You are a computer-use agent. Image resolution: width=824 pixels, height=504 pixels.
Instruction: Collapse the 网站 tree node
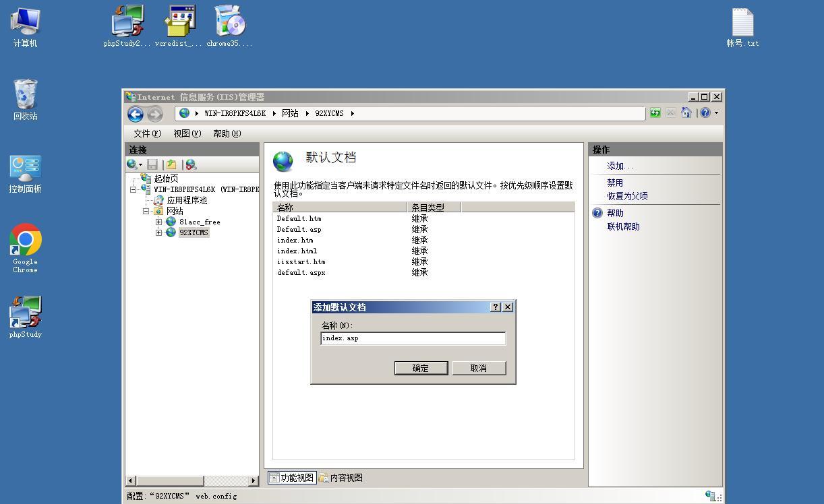point(146,211)
